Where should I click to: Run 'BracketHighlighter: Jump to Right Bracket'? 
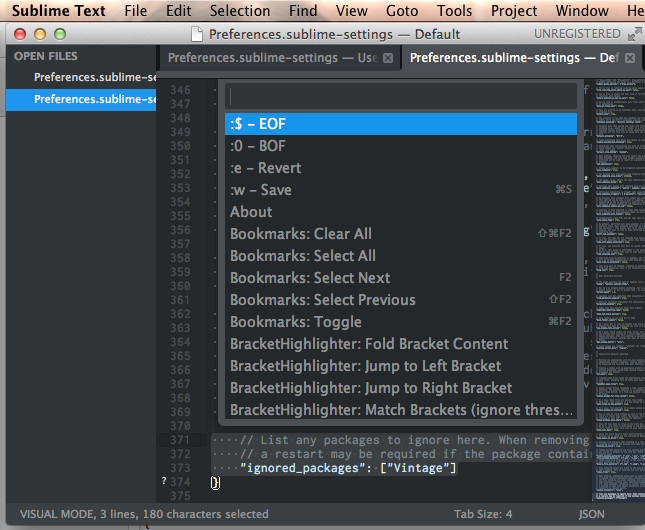click(401, 388)
